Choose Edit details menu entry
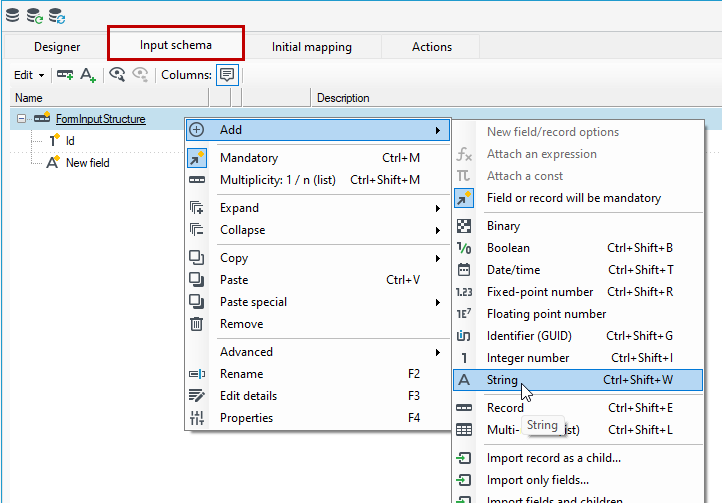 (318, 396)
